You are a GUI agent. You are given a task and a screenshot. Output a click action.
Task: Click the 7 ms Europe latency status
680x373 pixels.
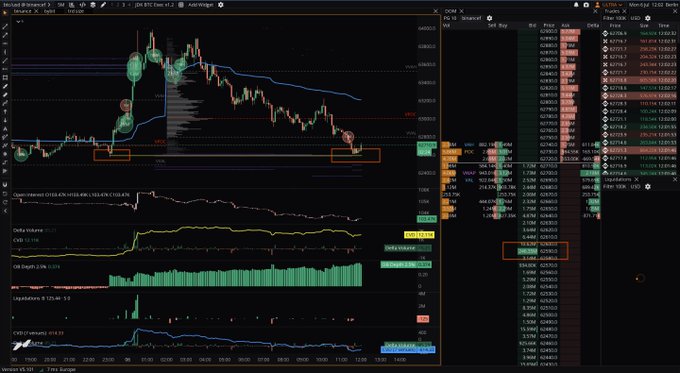click(61, 370)
